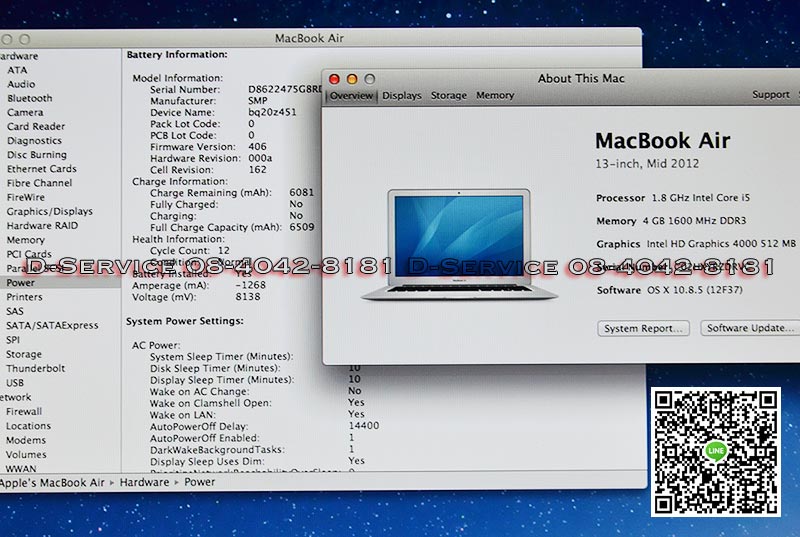800x537 pixels.
Task: Select SPI in the sidebar list
Action: point(13,340)
